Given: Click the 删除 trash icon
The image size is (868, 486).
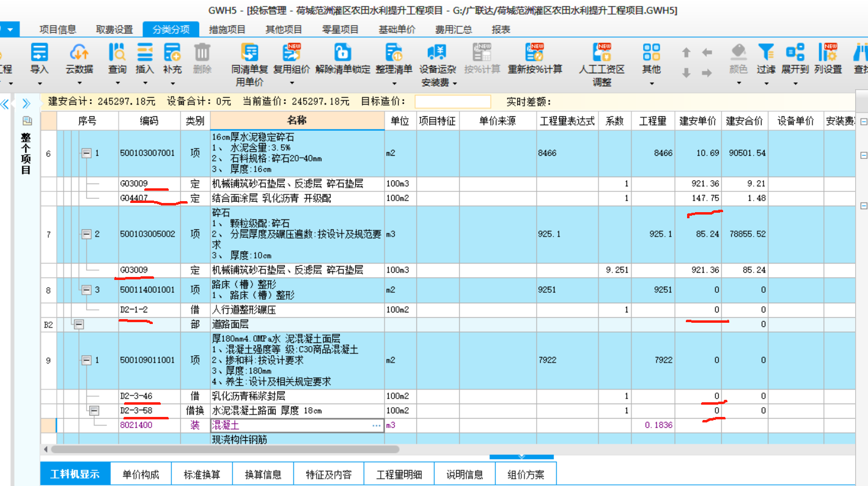Looking at the screenshot, I should [202, 52].
